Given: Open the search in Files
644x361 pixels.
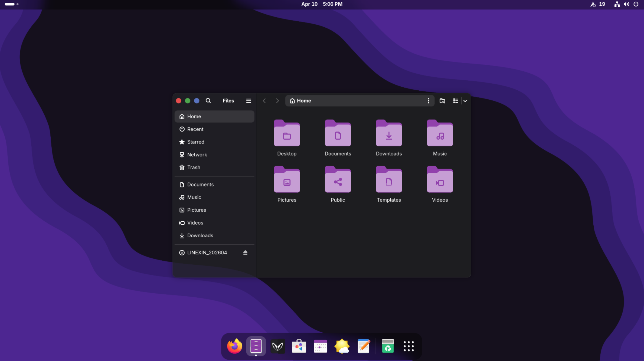Looking at the screenshot, I should coord(208,101).
